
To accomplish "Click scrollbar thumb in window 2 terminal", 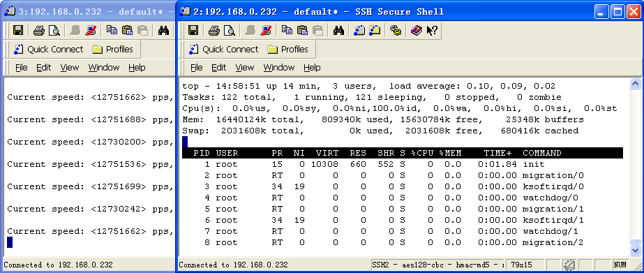I will click(635, 242).
